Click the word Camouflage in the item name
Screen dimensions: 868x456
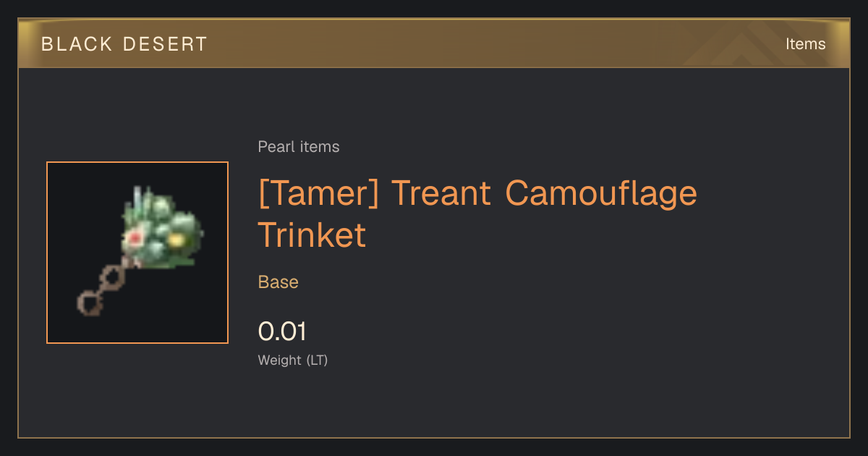(x=601, y=194)
